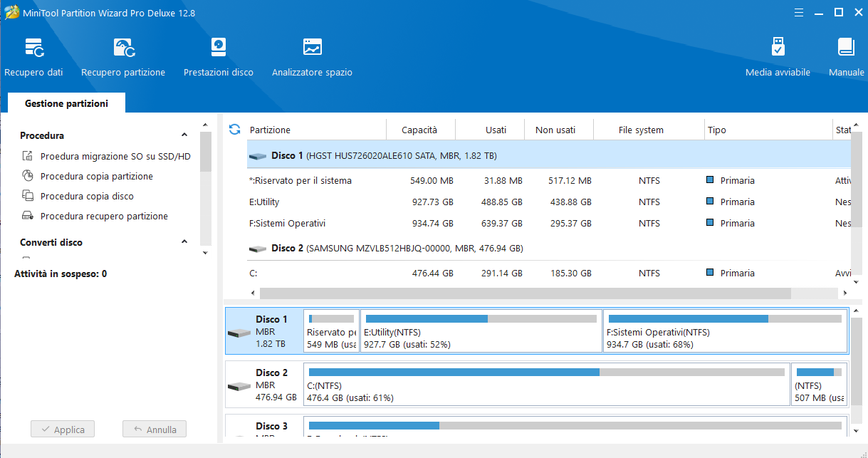This screenshot has height=458, width=868.
Task: Select C: partition row in table
Action: click(549, 274)
